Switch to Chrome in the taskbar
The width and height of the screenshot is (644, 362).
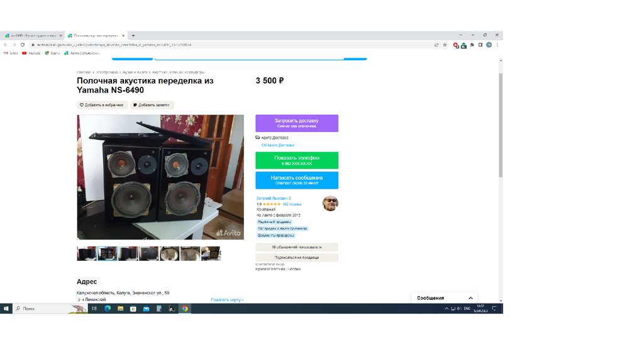tap(185, 309)
